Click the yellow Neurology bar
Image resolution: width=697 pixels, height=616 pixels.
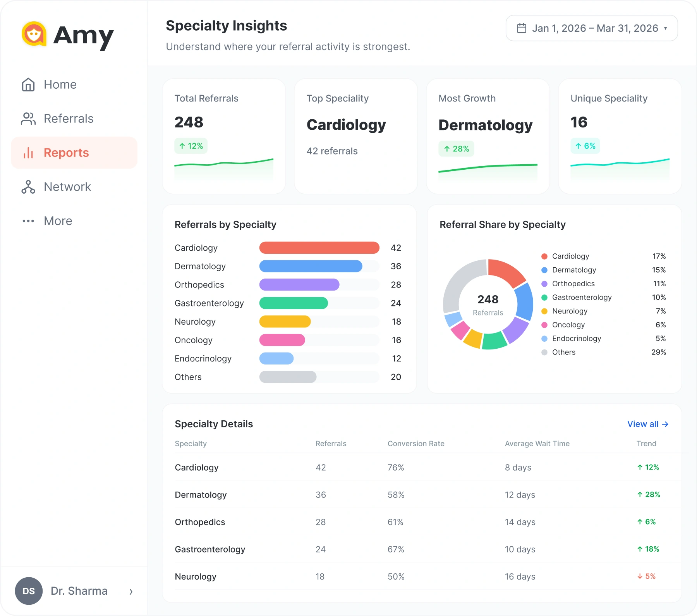[285, 322]
